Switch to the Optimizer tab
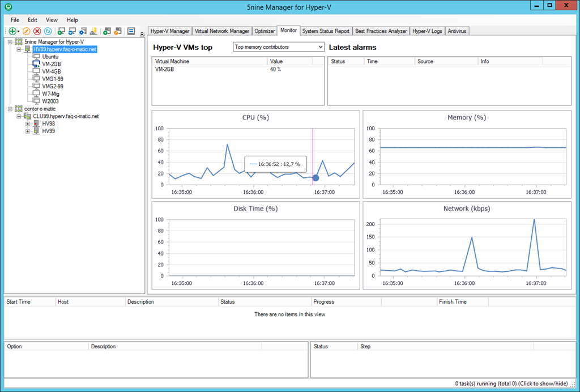The width and height of the screenshot is (580, 392). coord(265,31)
